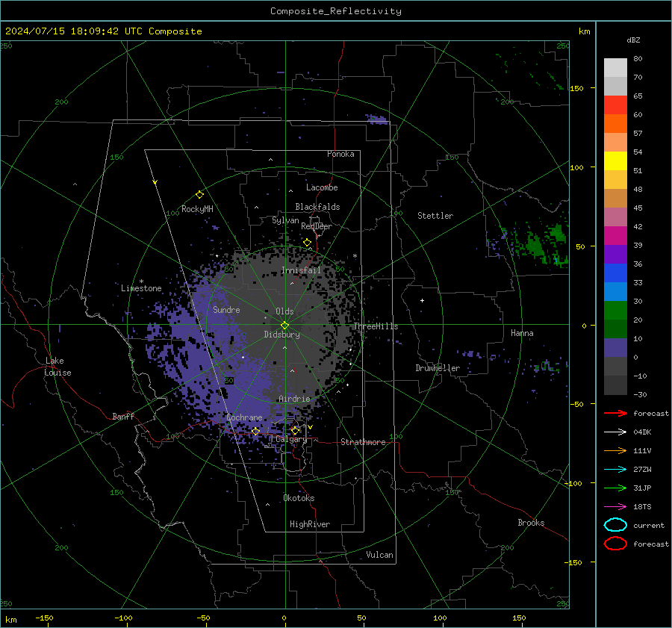Image resolution: width=672 pixels, height=628 pixels.
Task: Click the Drumheller label
Action: (x=438, y=368)
